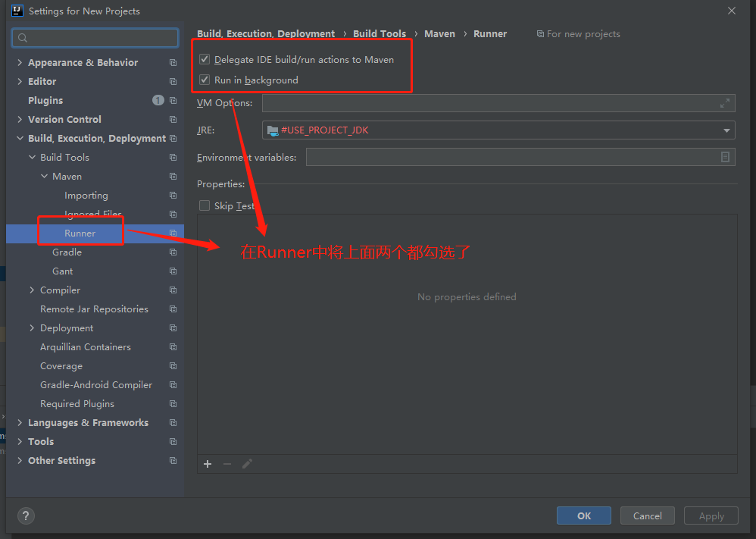Collapse the Build, Execution, Deployment section
The width and height of the screenshot is (756, 539).
click(x=20, y=139)
